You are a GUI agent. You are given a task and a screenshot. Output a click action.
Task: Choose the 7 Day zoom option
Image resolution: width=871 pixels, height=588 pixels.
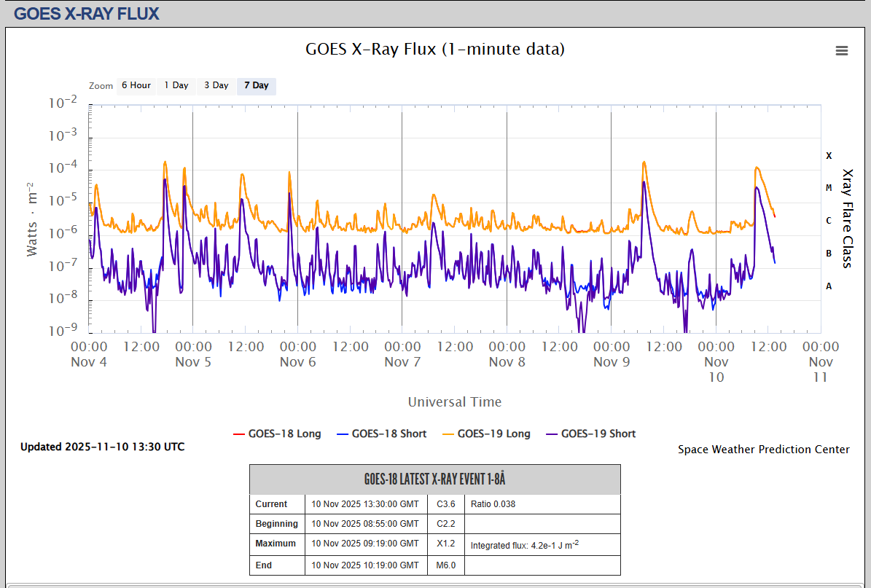256,86
